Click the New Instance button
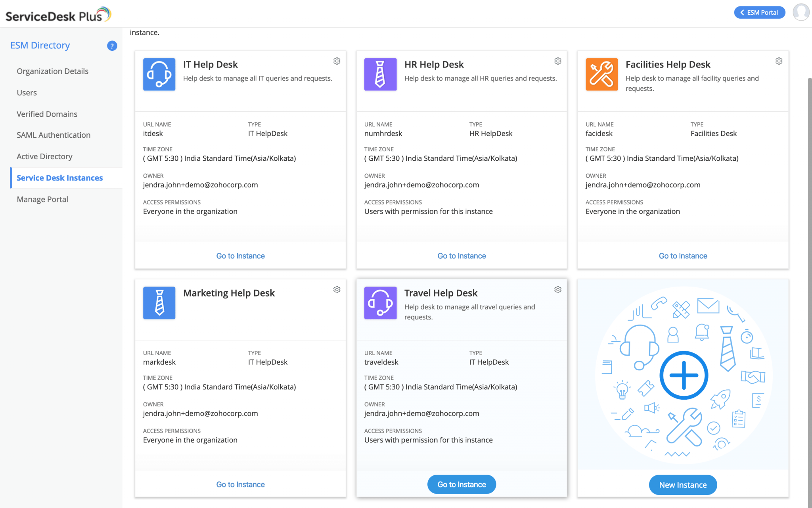Viewport: 812px width, 508px height. click(683, 485)
